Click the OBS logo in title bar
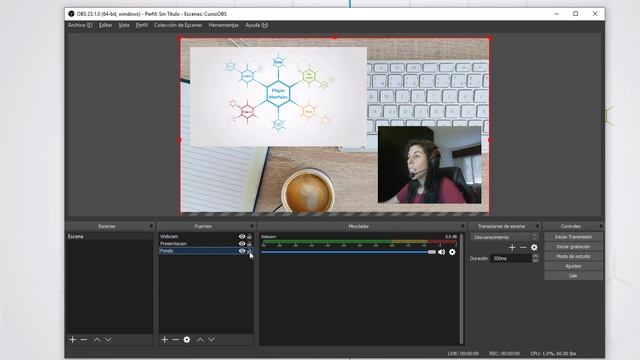 [x=71, y=14]
